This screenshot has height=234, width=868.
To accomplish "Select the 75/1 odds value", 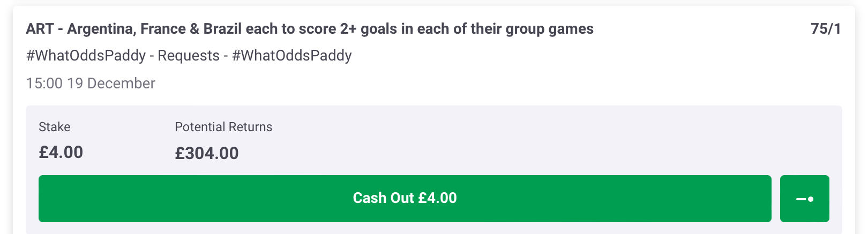I will (826, 29).
